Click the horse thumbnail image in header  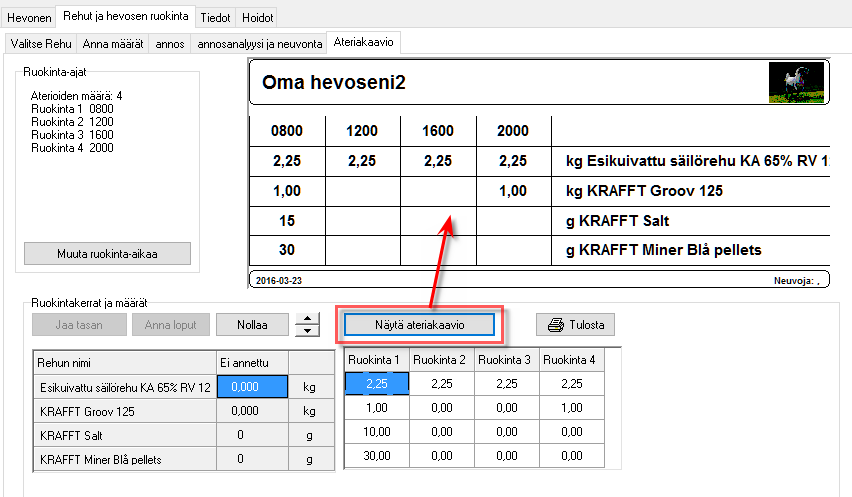[x=789, y=82]
